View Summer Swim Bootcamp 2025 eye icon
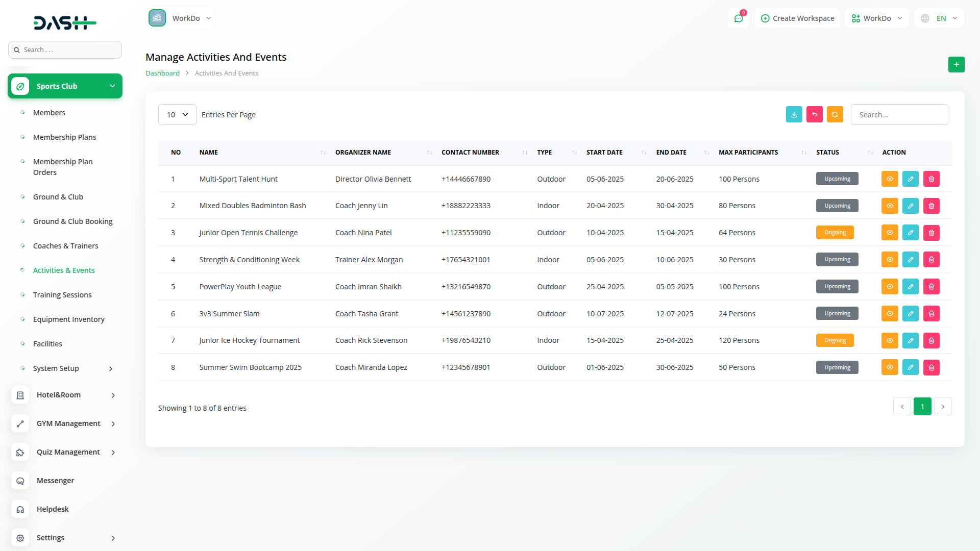This screenshot has height=551, width=980. tap(890, 367)
